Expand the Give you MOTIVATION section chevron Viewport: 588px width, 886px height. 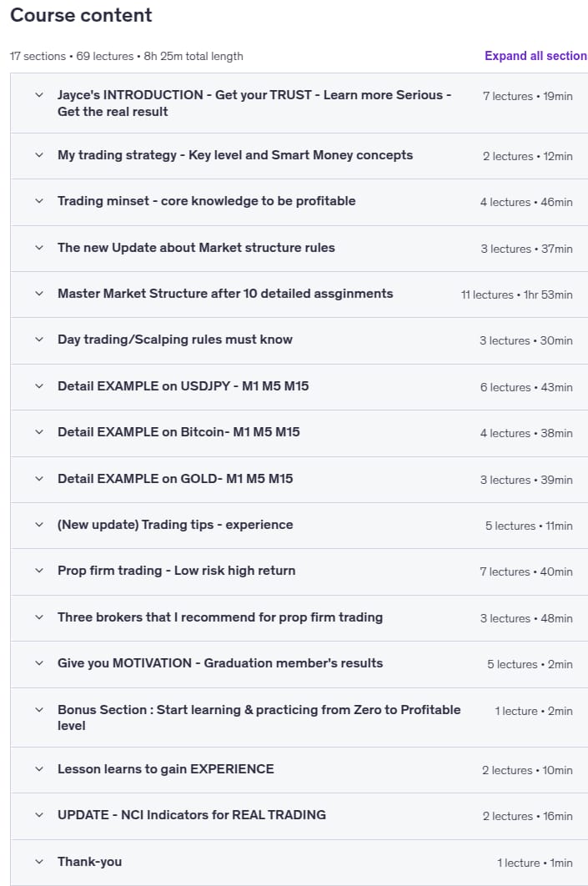click(39, 663)
